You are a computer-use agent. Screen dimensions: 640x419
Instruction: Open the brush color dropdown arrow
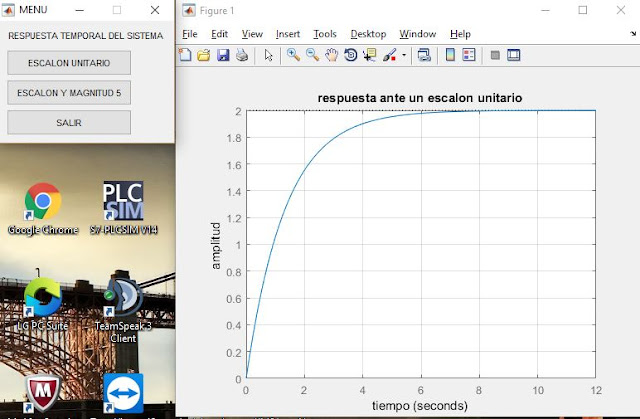point(404,55)
